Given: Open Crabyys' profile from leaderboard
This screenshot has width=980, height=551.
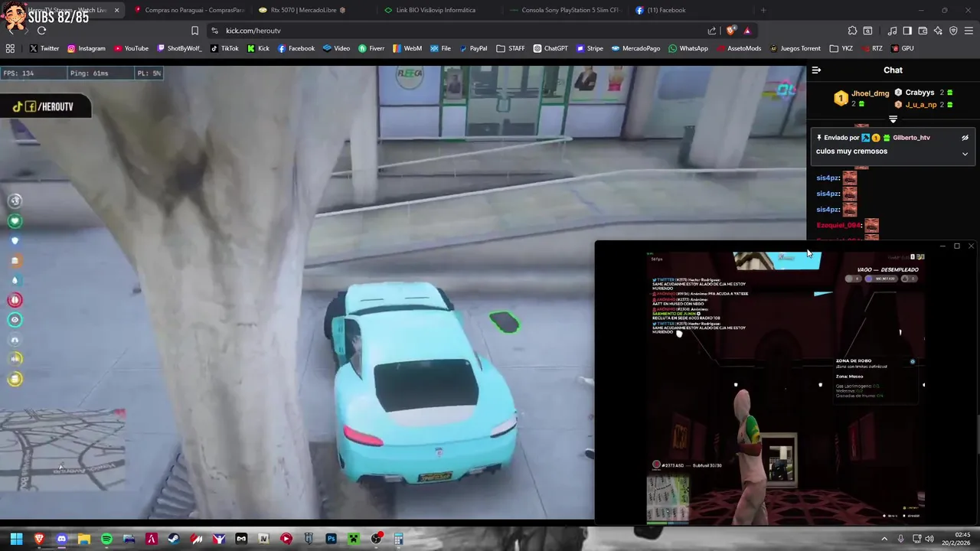Looking at the screenshot, I should [x=920, y=93].
